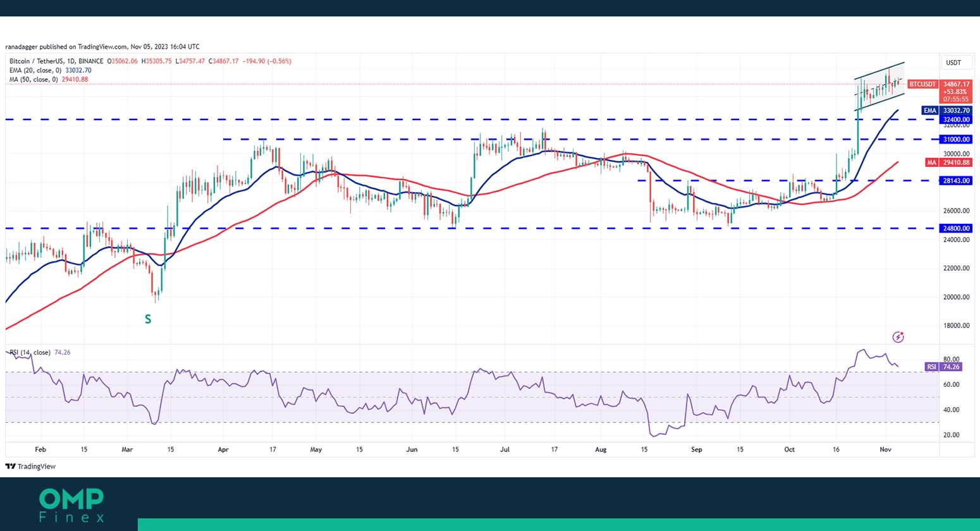This screenshot has height=531, width=980.
Task: Click the Apr label on time axis
Action: point(223,450)
